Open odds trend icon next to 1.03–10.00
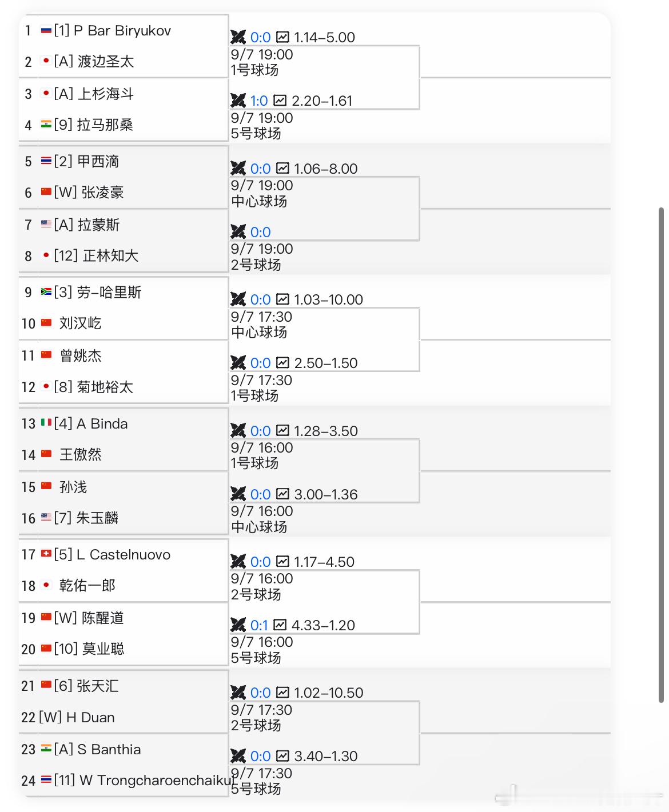669x812 pixels. [x=282, y=299]
